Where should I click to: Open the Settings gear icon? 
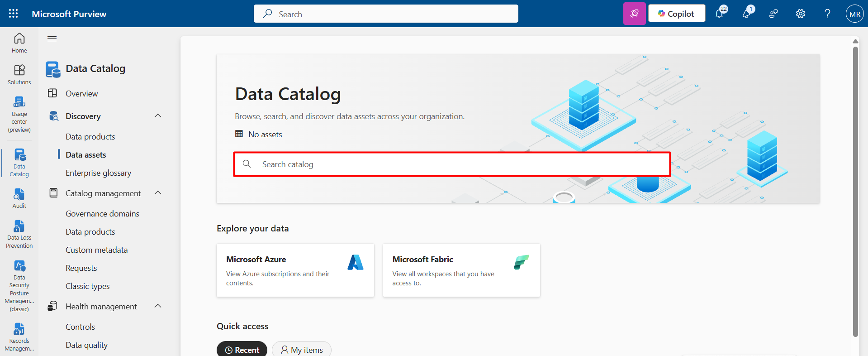[x=801, y=14]
